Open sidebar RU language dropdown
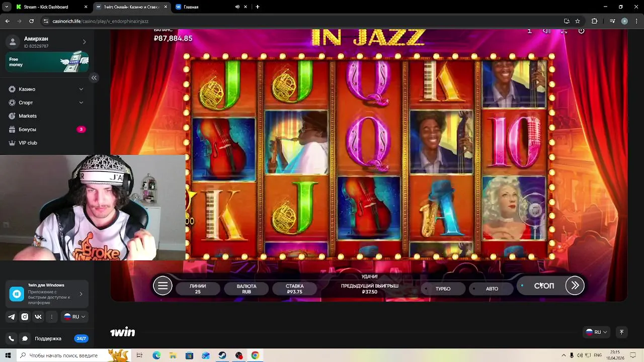Image resolution: width=644 pixels, height=362 pixels. 74,317
